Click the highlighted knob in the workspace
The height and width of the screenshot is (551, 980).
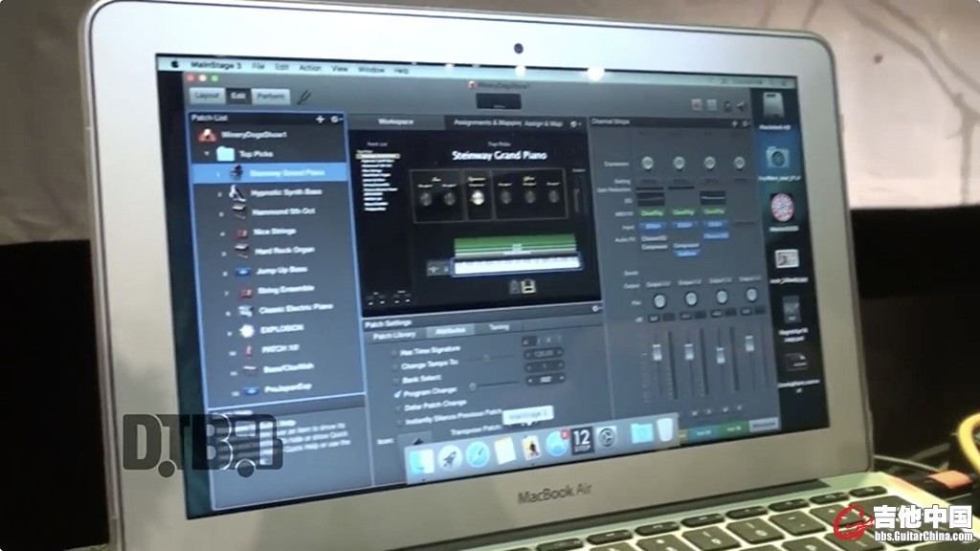click(x=478, y=198)
